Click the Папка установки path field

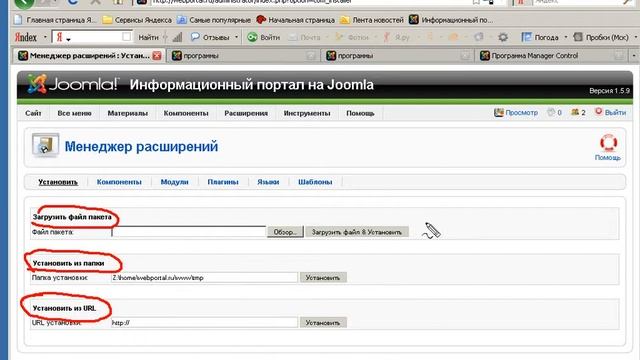click(204, 278)
